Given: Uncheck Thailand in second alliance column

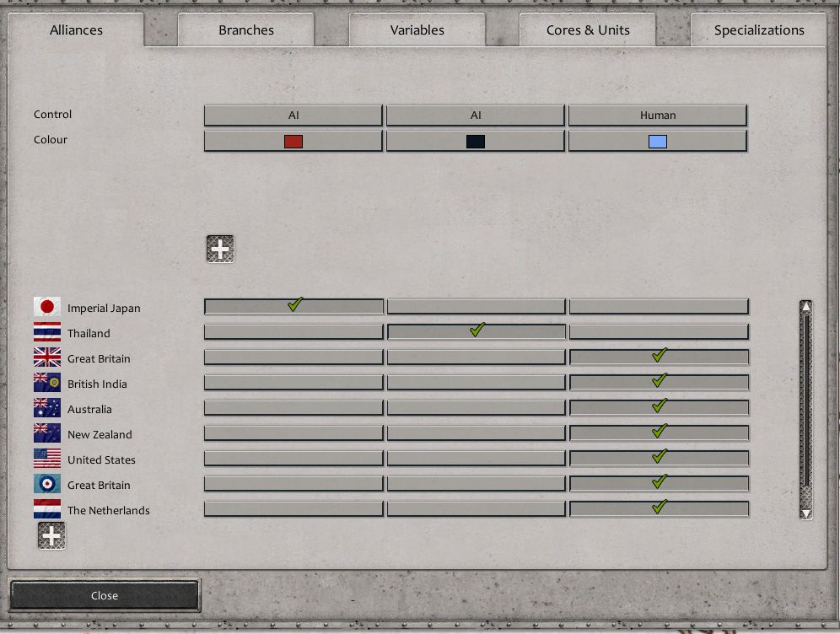Looking at the screenshot, I should click(x=477, y=331).
